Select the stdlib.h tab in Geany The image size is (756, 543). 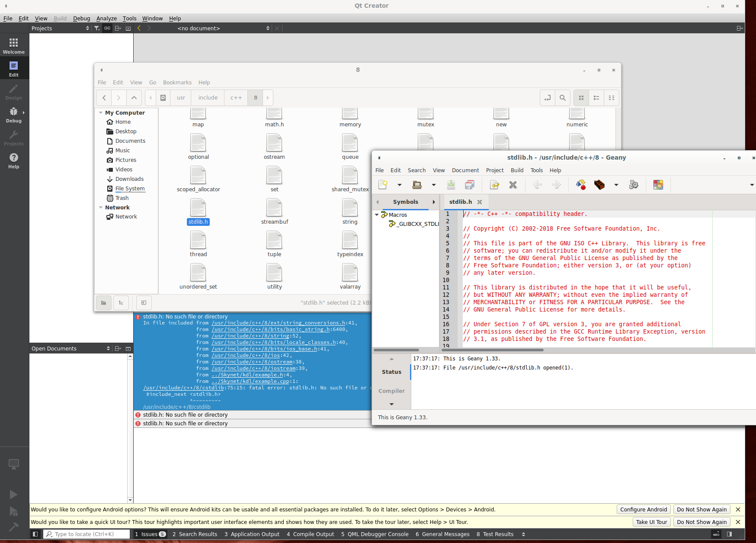click(461, 202)
